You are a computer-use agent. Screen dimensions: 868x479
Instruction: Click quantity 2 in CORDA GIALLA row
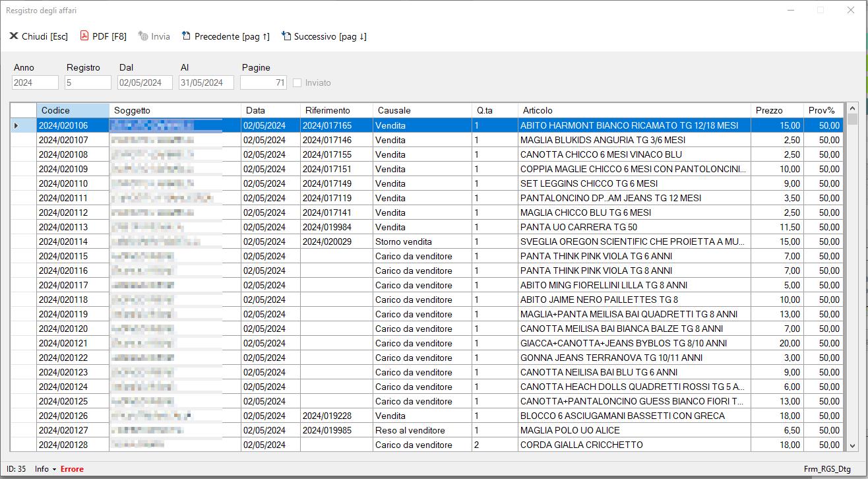pos(495,445)
